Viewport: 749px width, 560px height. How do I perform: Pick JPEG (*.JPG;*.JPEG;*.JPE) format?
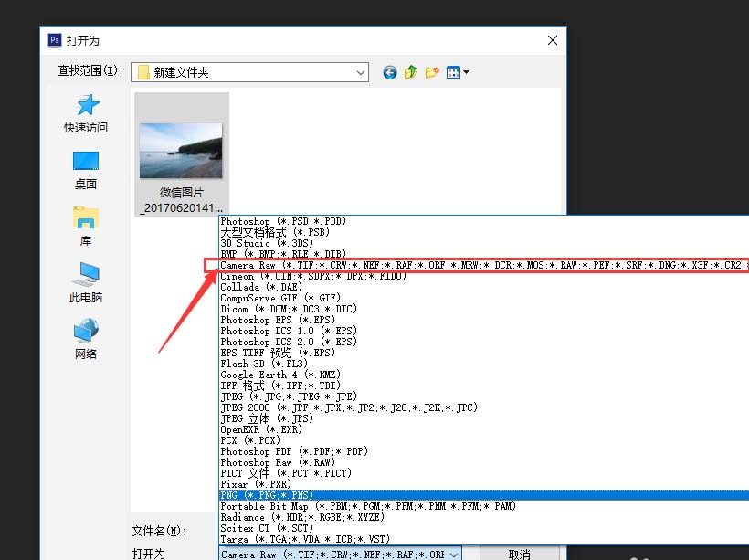483,396
